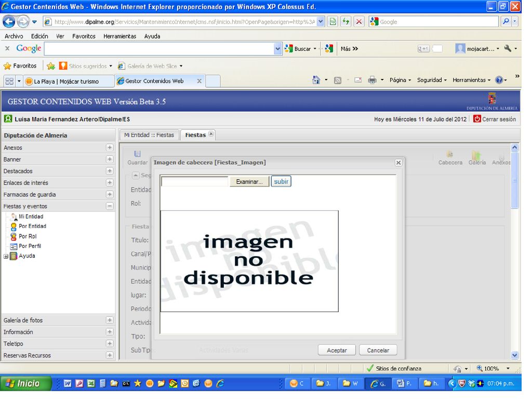
Task: Open the Herramientas menu in menu bar
Action: tap(120, 36)
